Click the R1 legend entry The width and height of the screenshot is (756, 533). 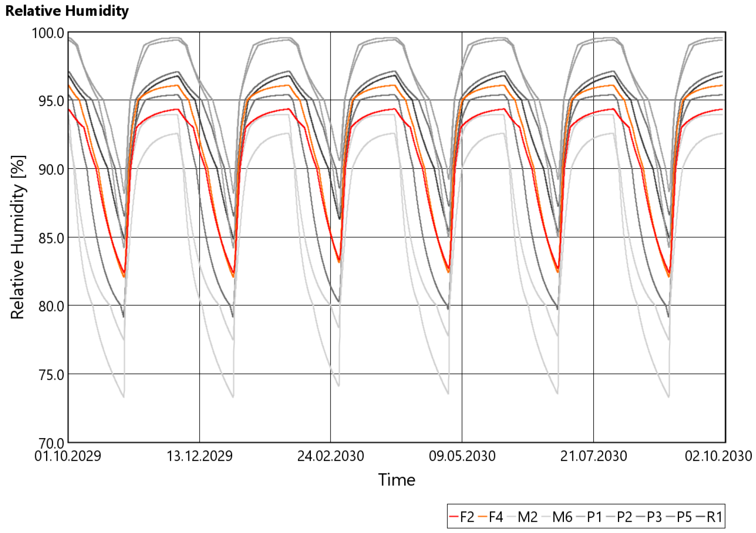click(x=709, y=517)
